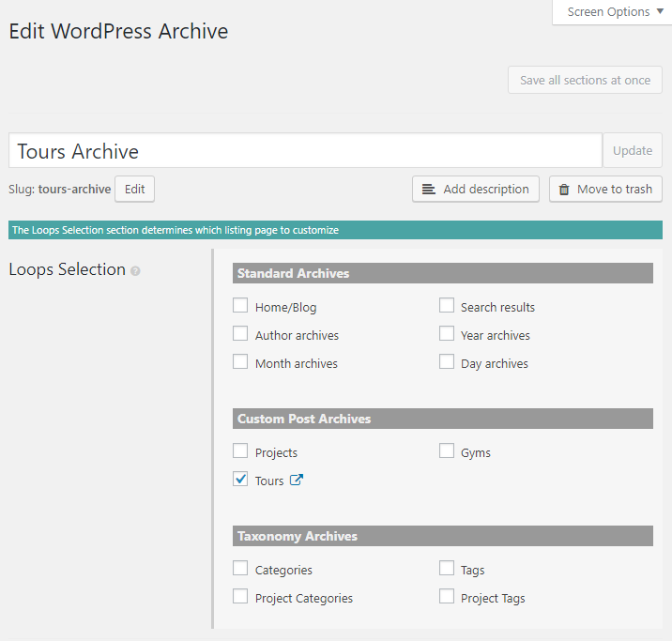672x641 pixels.
Task: Click Save all sections at once
Action: point(585,80)
